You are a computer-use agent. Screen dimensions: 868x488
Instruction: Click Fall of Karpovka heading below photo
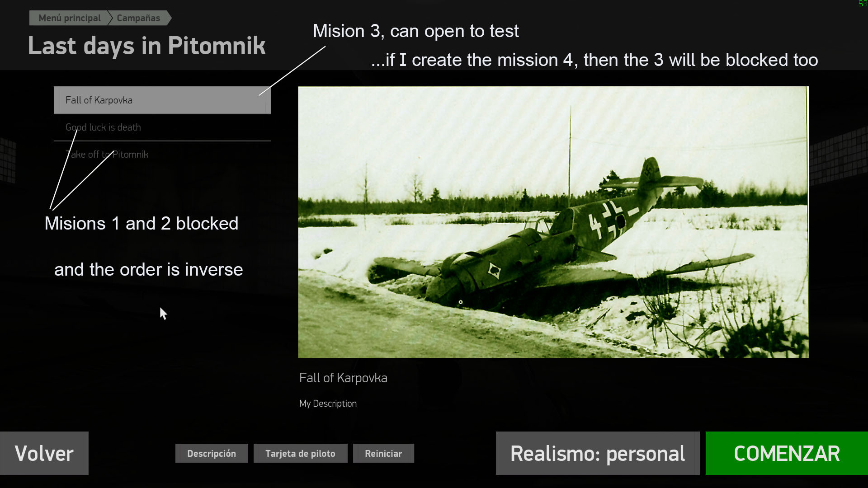click(x=343, y=378)
